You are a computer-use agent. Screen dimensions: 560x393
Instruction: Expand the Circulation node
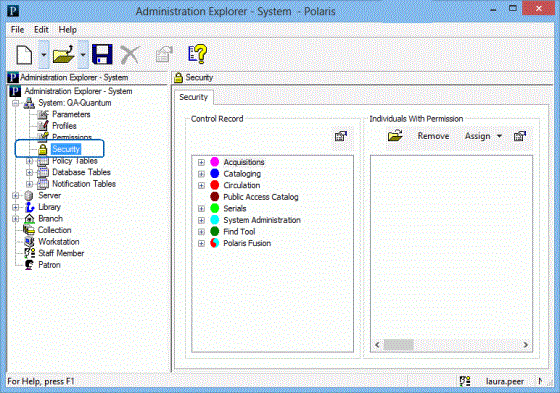point(201,186)
